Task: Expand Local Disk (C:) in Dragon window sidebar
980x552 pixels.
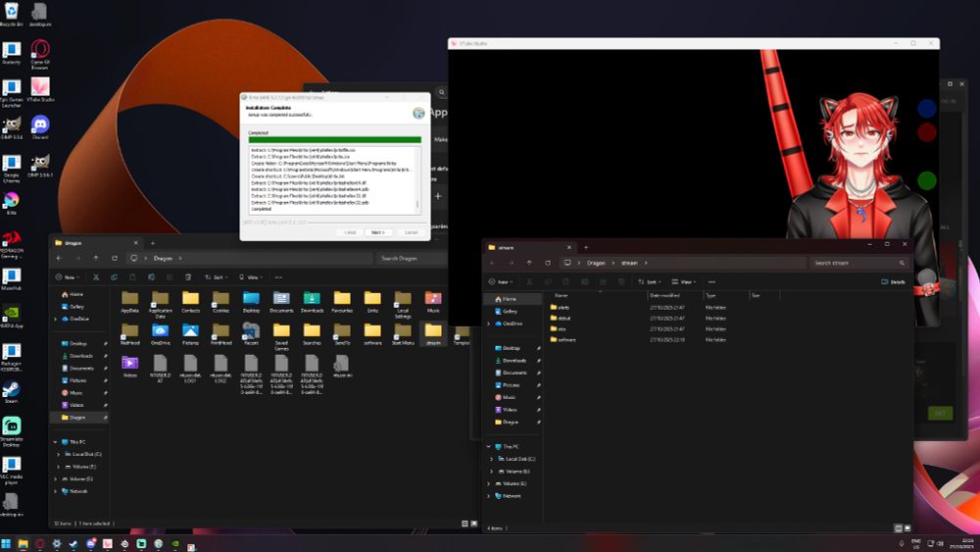Action: coord(59,455)
